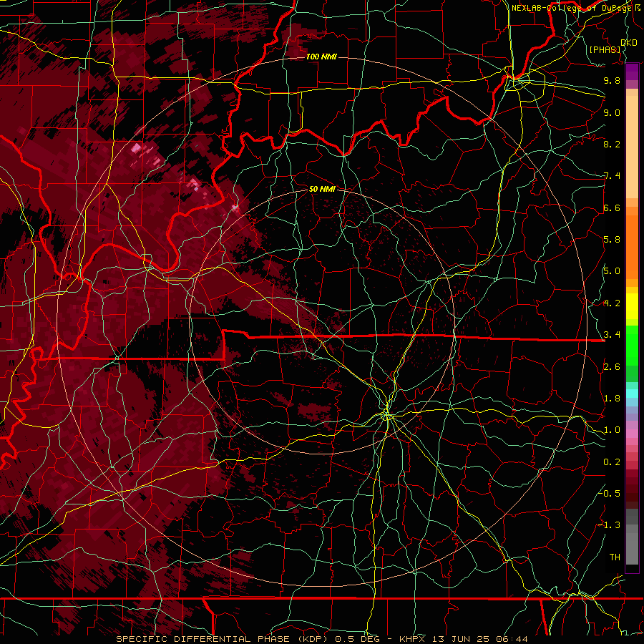The width and height of the screenshot is (644, 644).
Task: Click the TH threshold label on legend
Action: (x=615, y=557)
